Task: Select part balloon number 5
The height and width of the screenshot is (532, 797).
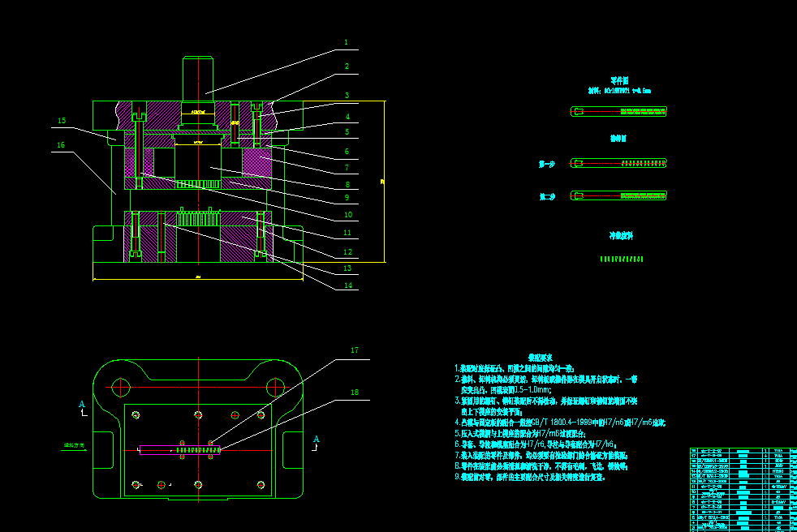Action: click(347, 131)
